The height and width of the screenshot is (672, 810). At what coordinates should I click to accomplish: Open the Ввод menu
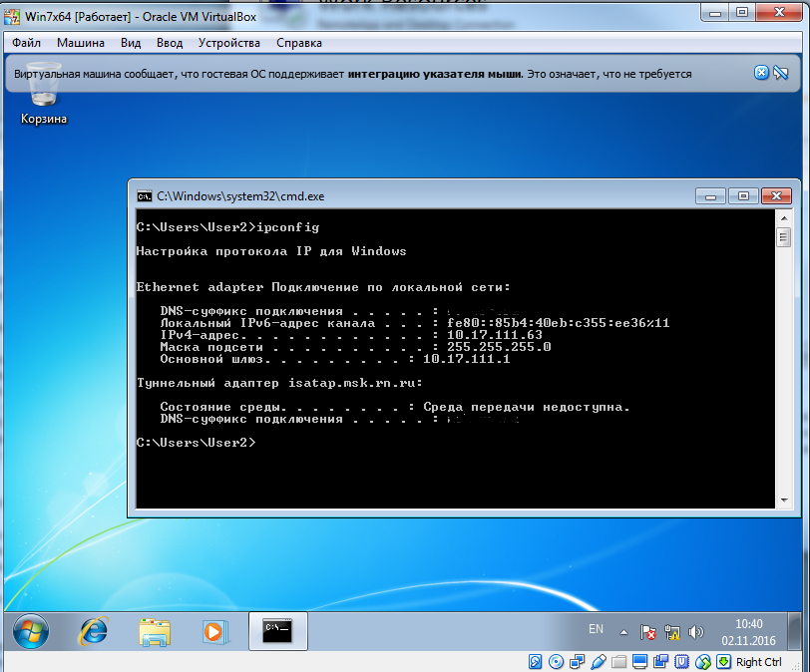click(x=170, y=43)
